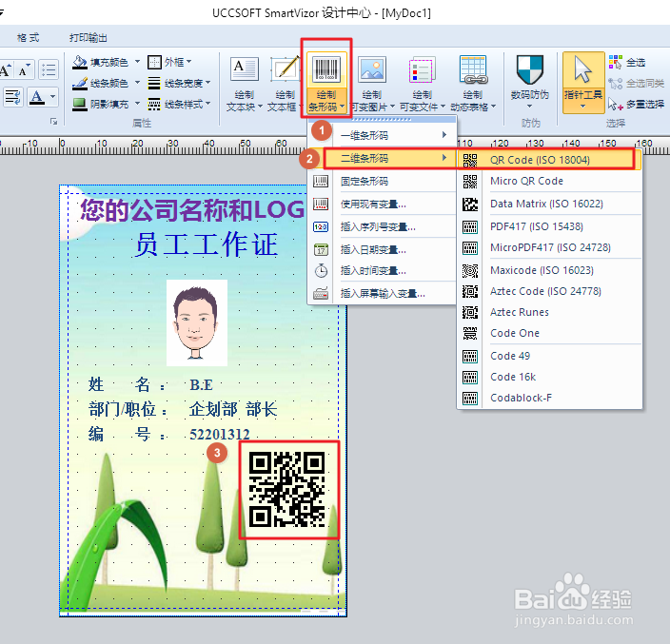670x644 pixels.
Task: Open the 线条宽度 line width dropdown
Action: [x=179, y=83]
